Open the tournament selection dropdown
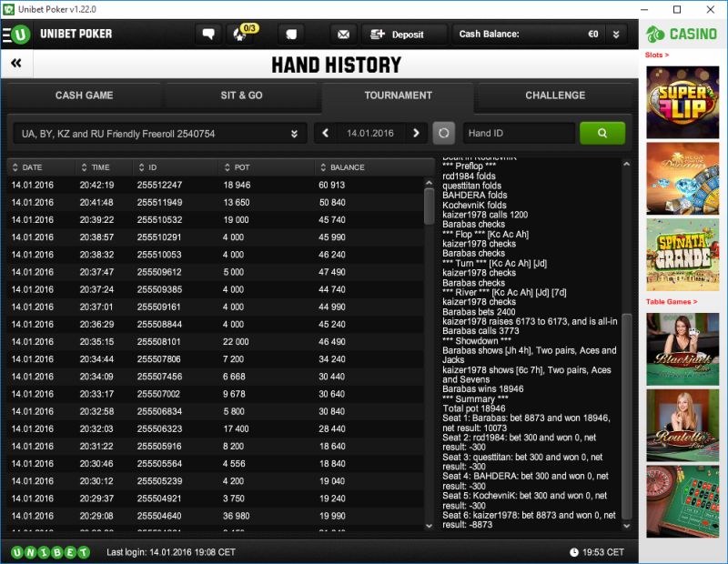 pos(160,134)
